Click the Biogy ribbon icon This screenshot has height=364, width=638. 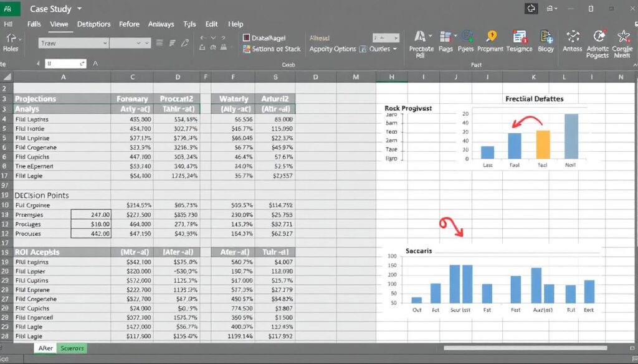click(x=546, y=39)
